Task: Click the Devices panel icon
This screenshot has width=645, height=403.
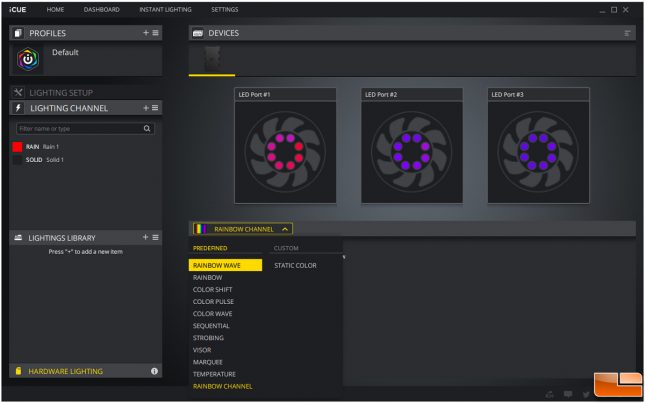Action: [198, 33]
